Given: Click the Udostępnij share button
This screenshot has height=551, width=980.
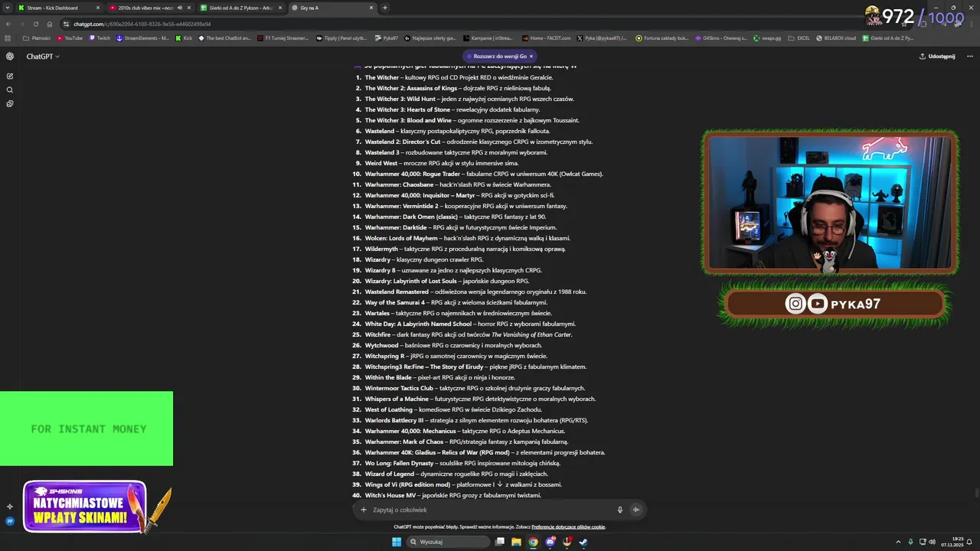Looking at the screenshot, I should (937, 56).
